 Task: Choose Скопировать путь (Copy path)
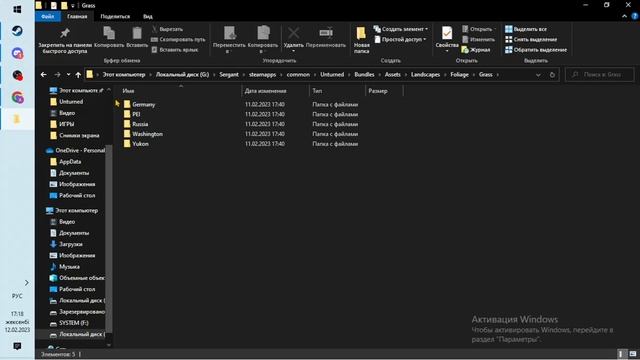pos(178,40)
